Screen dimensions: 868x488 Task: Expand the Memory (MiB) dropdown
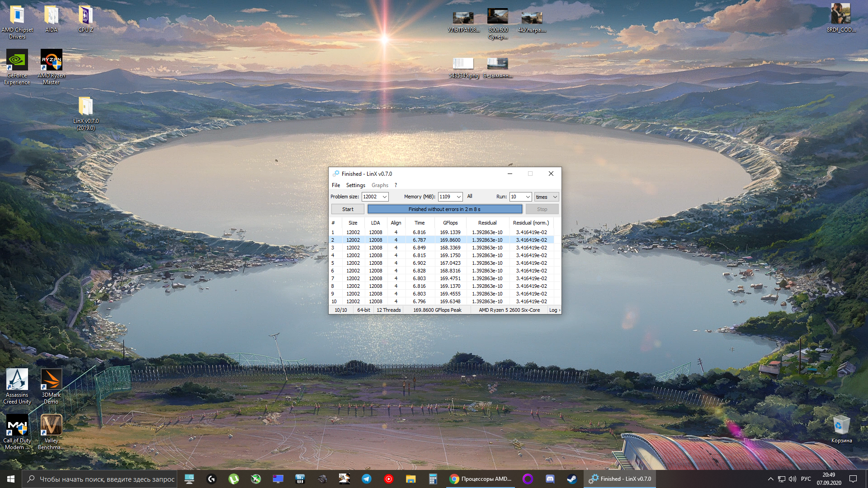coord(458,197)
